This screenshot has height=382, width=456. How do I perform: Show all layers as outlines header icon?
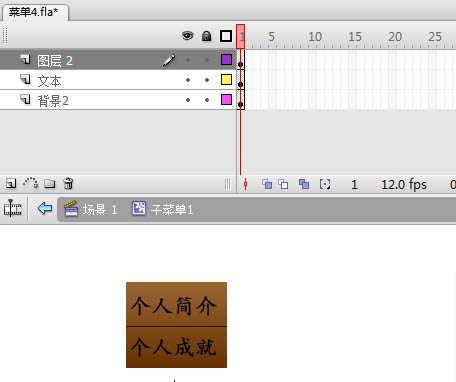tap(226, 36)
